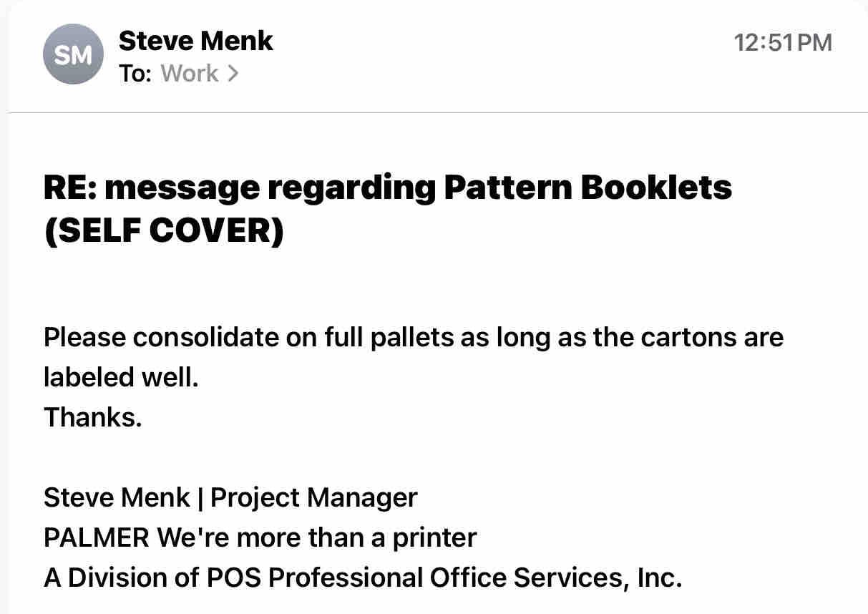Tap the Work recipient label
The height and width of the screenshot is (614, 868).
(190, 73)
